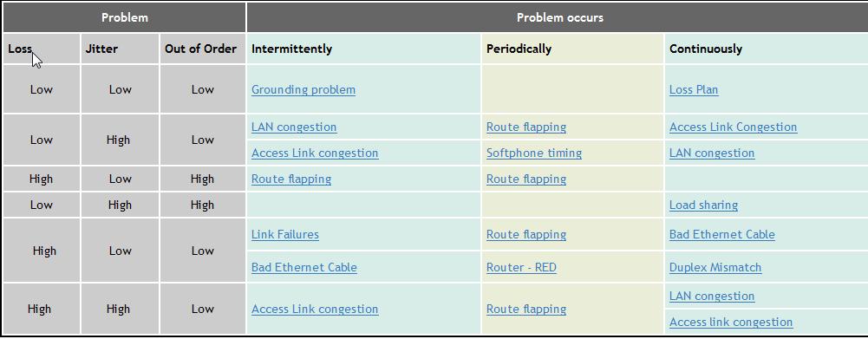
Task: Open the lowercase Access link congestion link
Action: pyautogui.click(x=731, y=322)
